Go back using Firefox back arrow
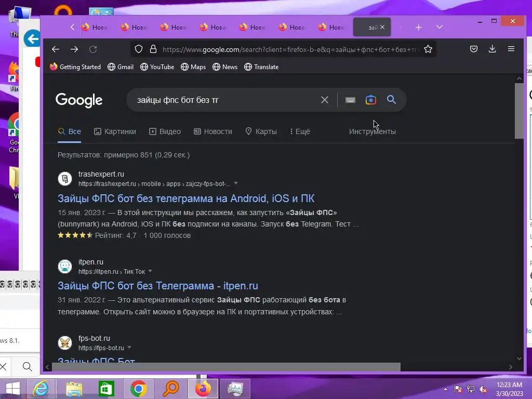Viewport: 532px width, 399px height. (56, 49)
